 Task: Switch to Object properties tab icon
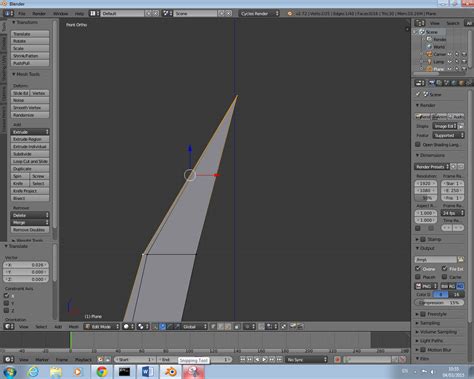coord(462,83)
